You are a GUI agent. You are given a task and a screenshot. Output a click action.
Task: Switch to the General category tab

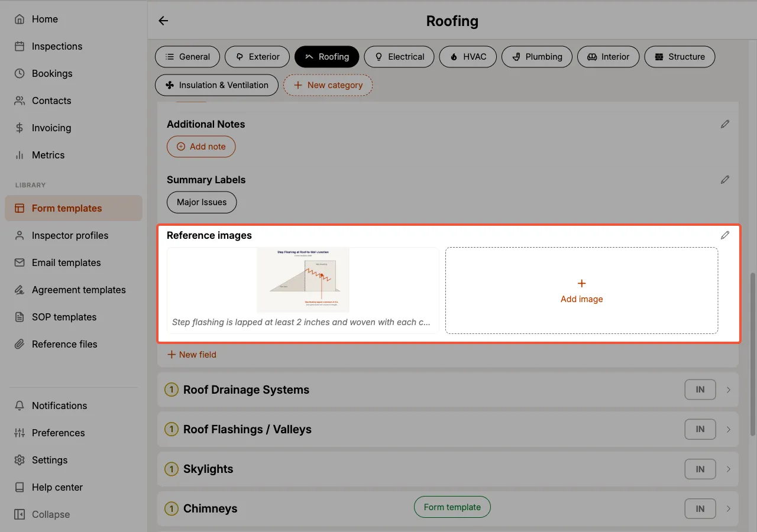pyautogui.click(x=187, y=57)
